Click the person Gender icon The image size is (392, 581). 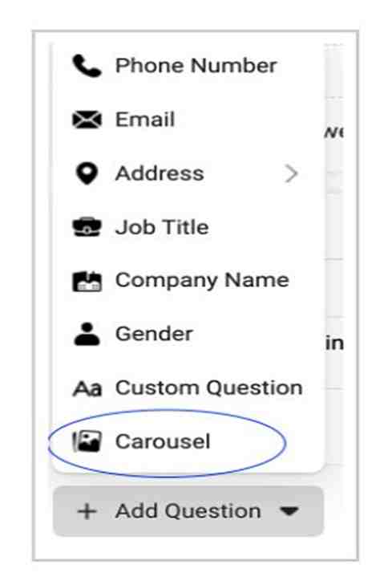coord(87,334)
